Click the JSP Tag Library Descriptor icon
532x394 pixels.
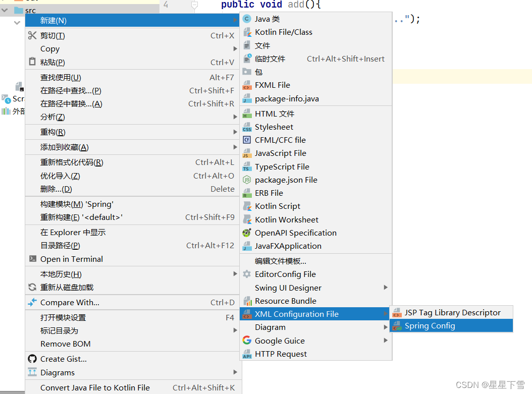point(396,313)
